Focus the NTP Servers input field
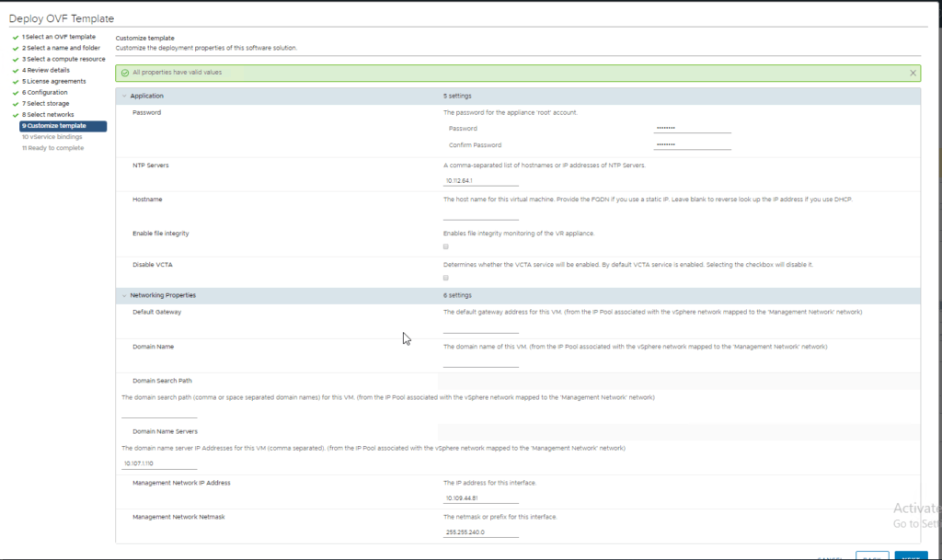 (480, 180)
